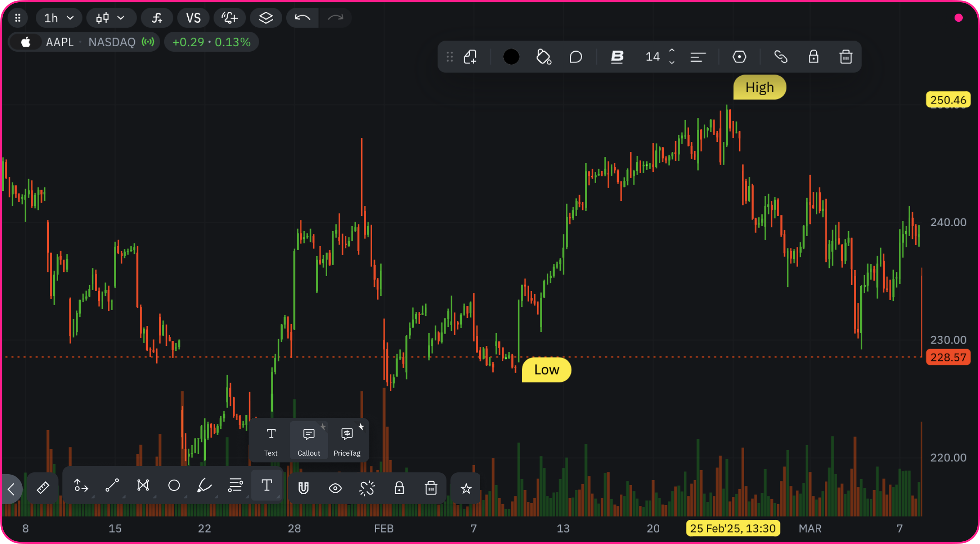Click the VS compare symbol button

click(x=193, y=18)
